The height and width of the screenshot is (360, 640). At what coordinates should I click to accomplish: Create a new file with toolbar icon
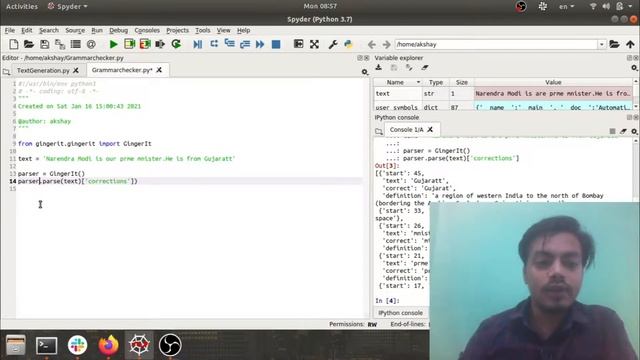[13, 44]
